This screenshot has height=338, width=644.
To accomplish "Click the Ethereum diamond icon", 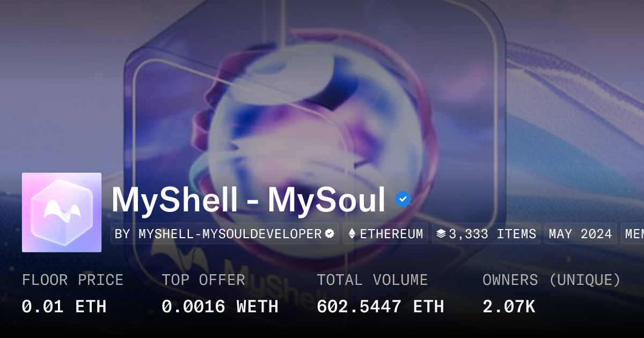I will click(353, 234).
